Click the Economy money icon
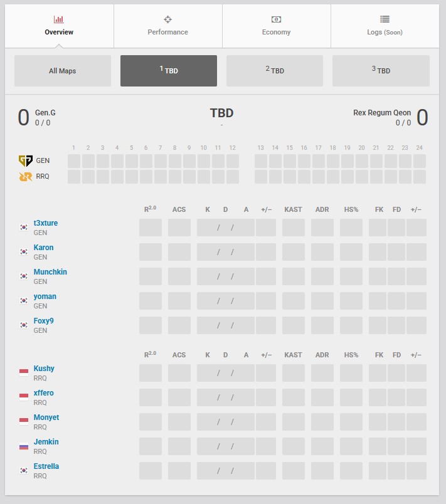 (x=276, y=19)
